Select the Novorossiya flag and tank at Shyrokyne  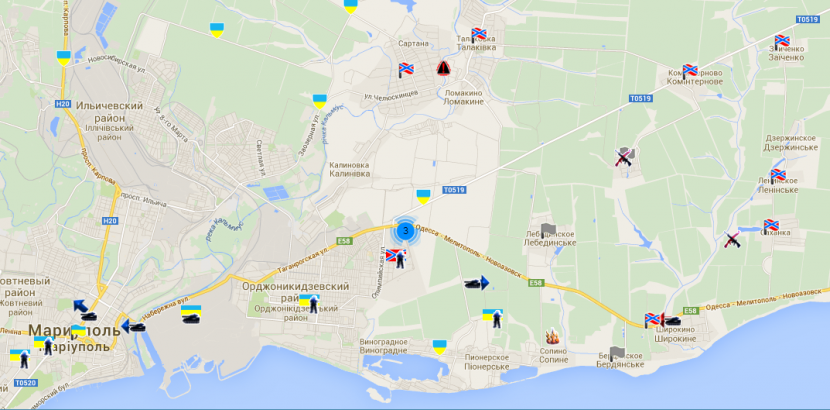pos(656,319)
